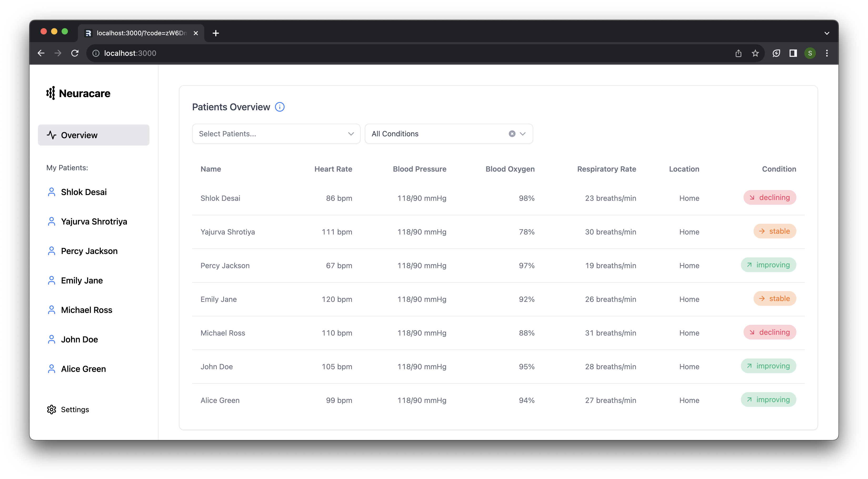Image resolution: width=868 pixels, height=479 pixels.
Task: Click the bookmark star icon in address bar
Action: pos(755,53)
